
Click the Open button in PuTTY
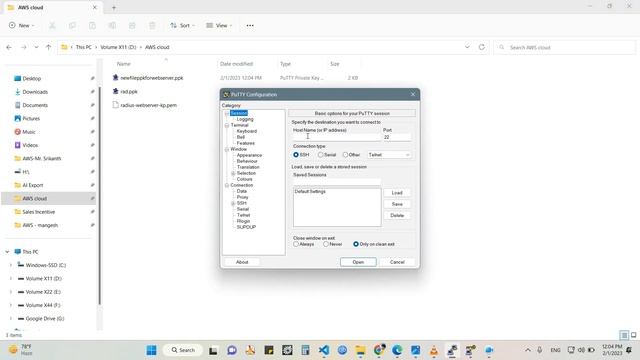tap(358, 262)
